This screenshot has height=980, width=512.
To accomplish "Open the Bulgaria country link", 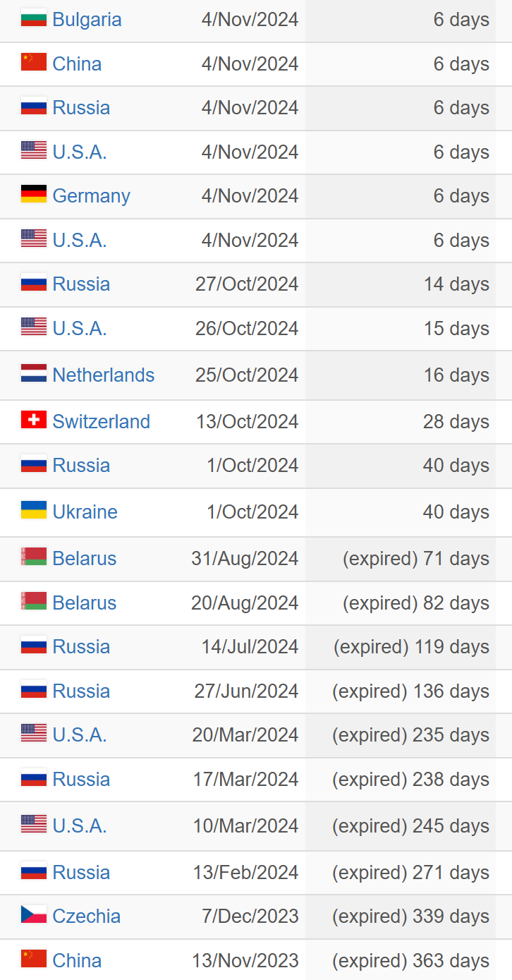I will tap(87, 20).
